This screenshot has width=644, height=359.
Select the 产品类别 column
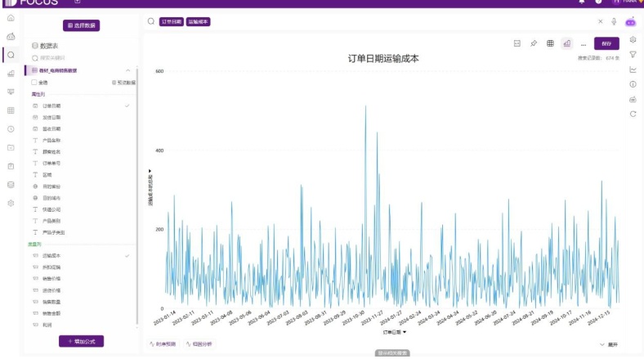(51, 221)
